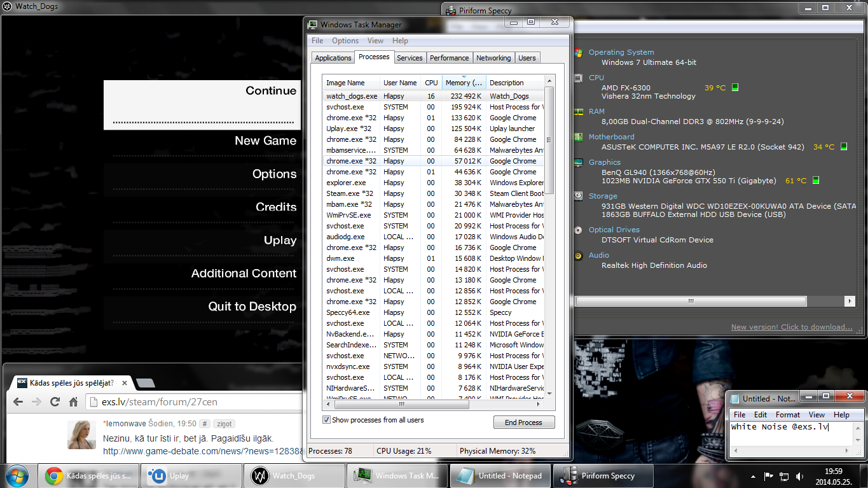
Task: Switch to Networking tab
Action: (493, 58)
